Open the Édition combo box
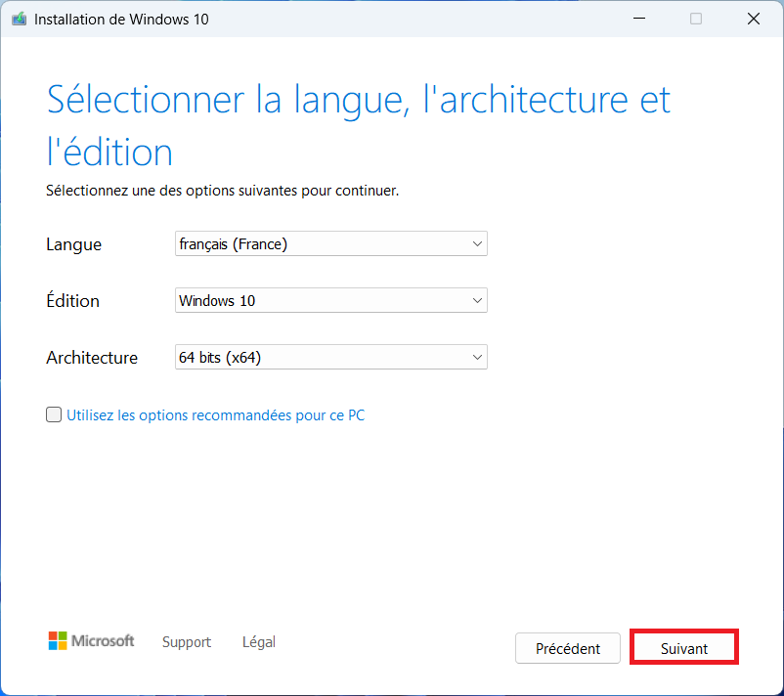Screen dimensions: 784x696 330,300
